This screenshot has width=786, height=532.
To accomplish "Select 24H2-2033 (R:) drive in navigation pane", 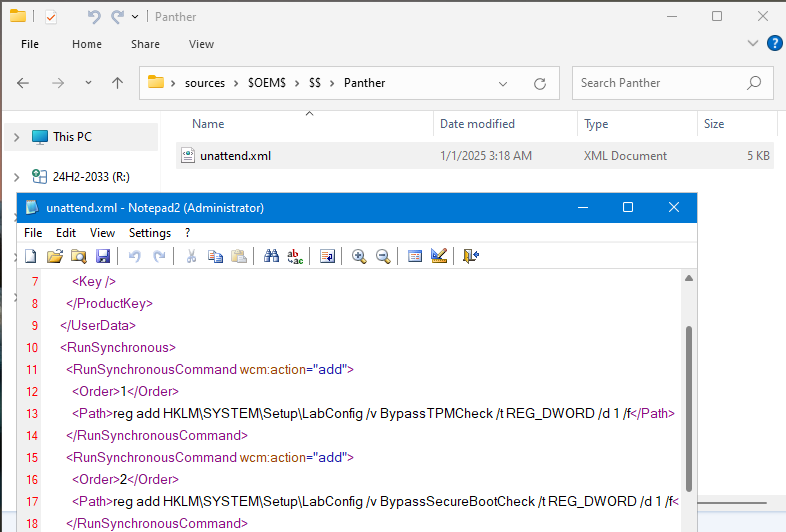I will click(91, 177).
